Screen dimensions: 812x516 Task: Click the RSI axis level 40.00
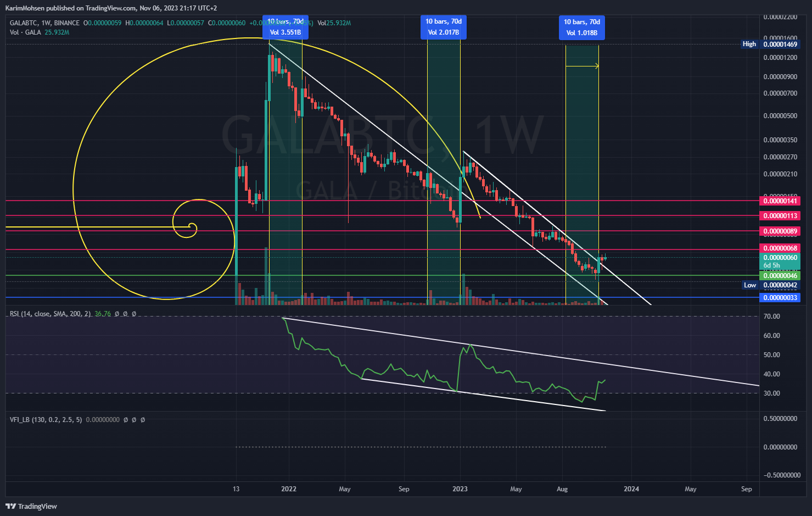pos(772,374)
